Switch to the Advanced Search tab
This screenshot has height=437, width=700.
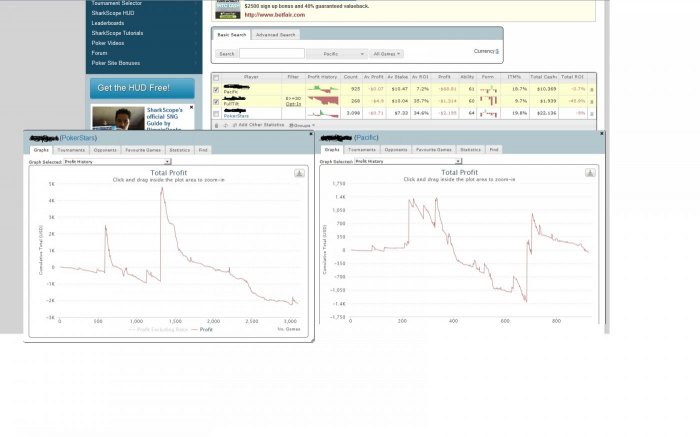tap(275, 35)
